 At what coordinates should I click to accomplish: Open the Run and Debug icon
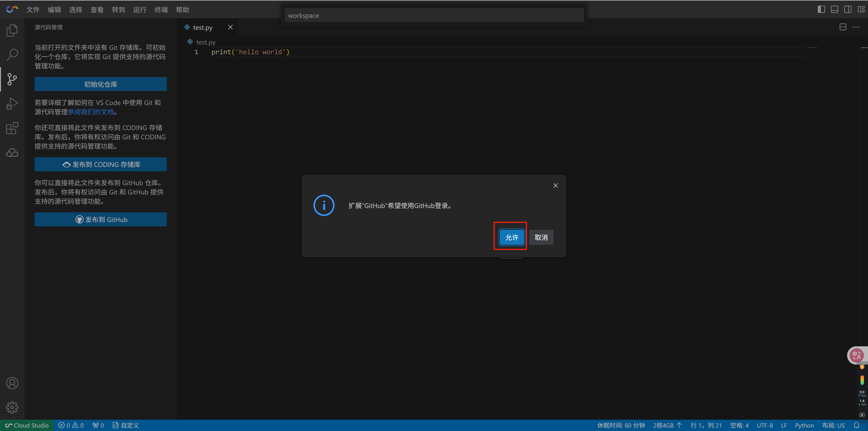12,104
